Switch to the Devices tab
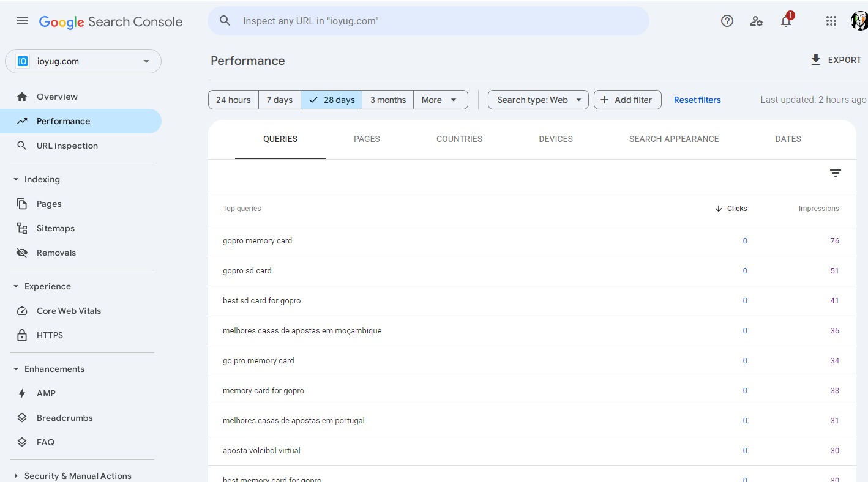Image resolution: width=868 pixels, height=482 pixels. [x=556, y=139]
